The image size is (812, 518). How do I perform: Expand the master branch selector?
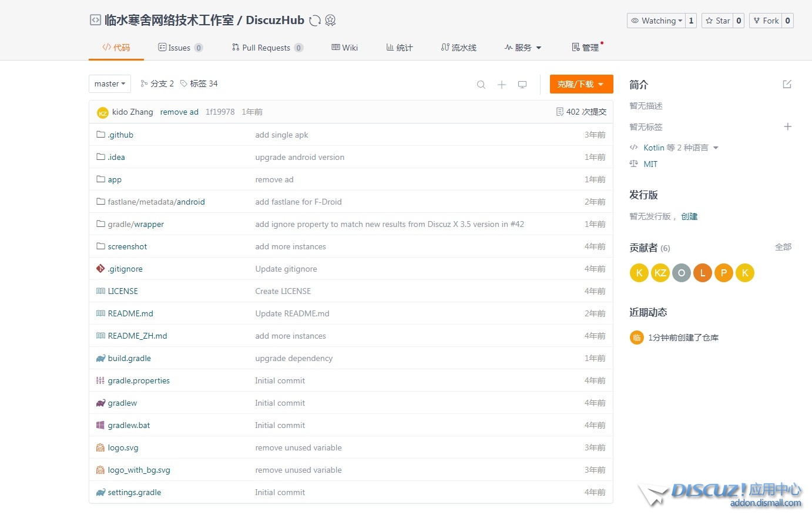click(x=110, y=84)
